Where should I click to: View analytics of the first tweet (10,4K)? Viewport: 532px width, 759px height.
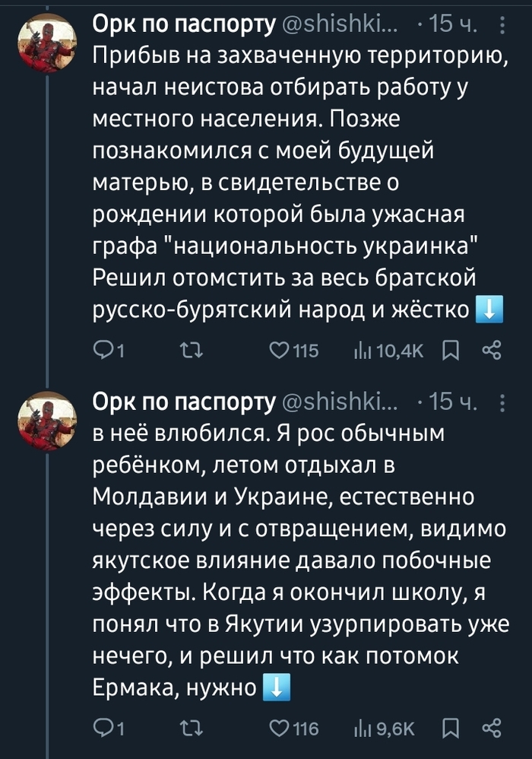(x=365, y=349)
